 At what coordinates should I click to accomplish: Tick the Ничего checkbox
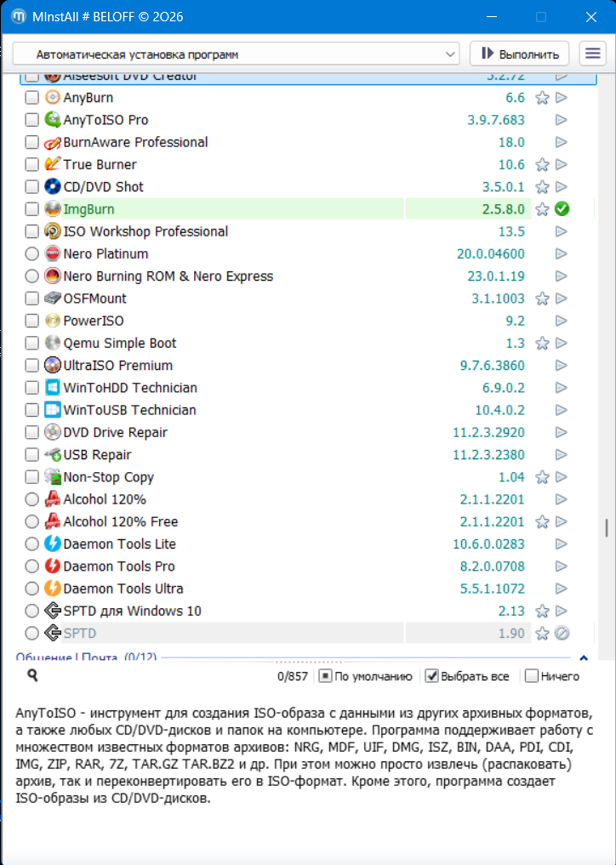coord(532,676)
